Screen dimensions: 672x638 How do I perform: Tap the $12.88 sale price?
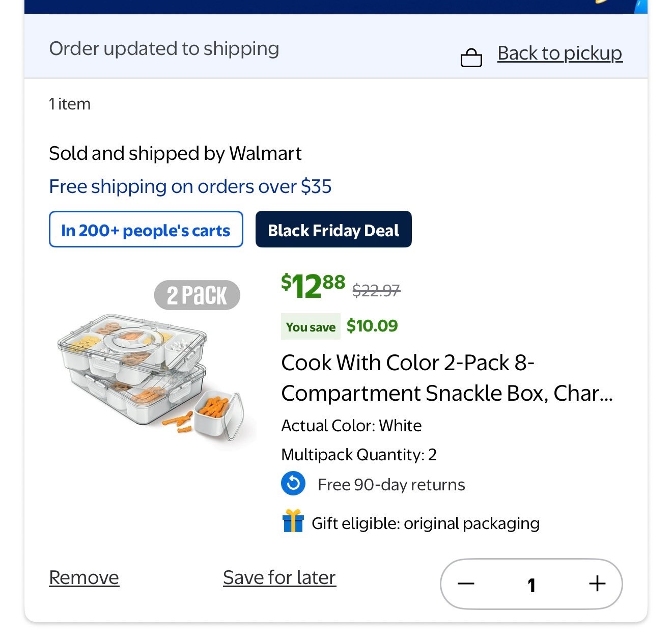(313, 286)
